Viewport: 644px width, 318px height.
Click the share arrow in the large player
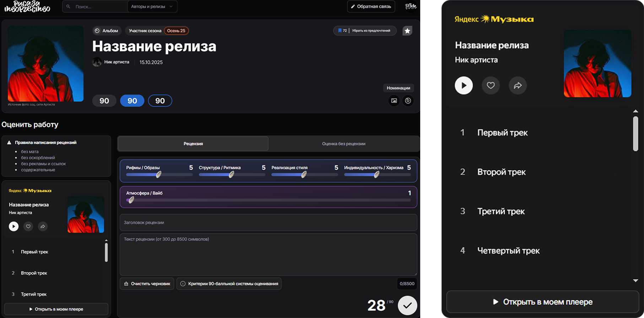click(x=518, y=86)
